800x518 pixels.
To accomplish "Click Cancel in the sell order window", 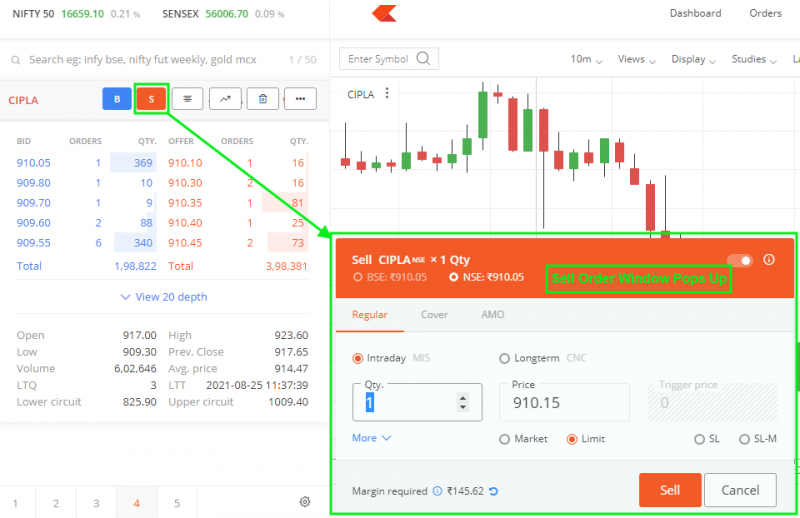I will [x=740, y=490].
